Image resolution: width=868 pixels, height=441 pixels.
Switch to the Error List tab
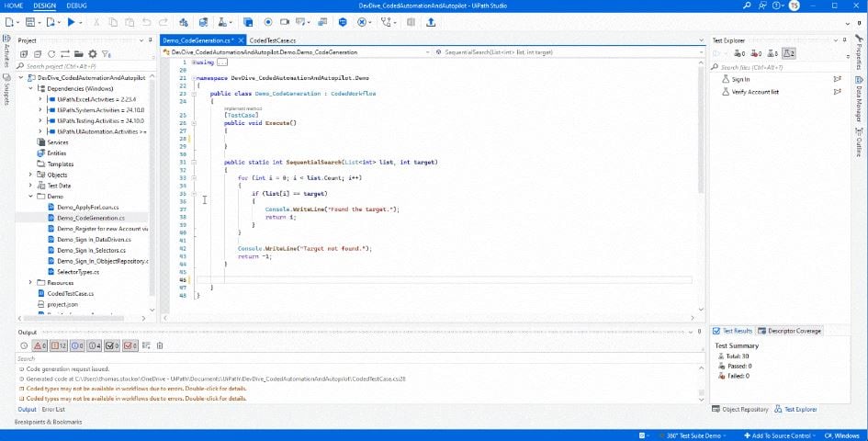click(x=53, y=410)
